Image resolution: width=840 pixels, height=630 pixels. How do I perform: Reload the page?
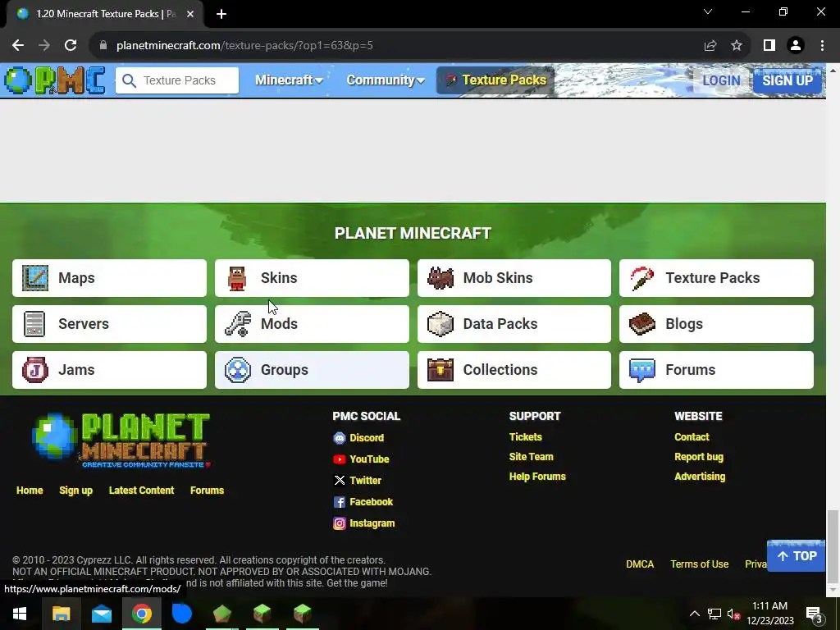(71, 46)
